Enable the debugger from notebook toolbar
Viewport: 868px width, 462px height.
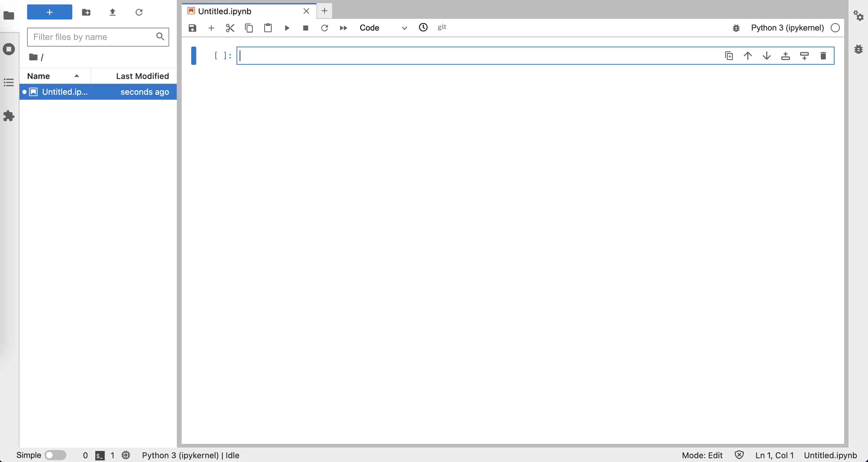[736, 28]
